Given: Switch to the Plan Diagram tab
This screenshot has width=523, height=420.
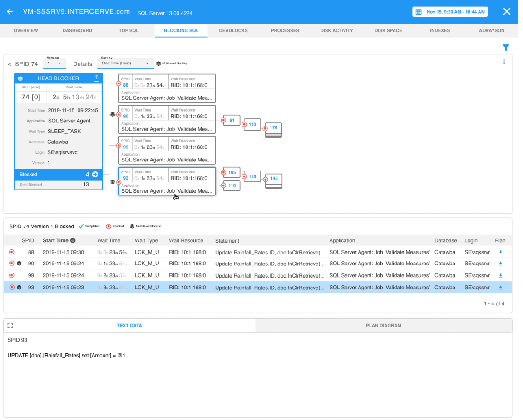Looking at the screenshot, I should (x=383, y=325).
